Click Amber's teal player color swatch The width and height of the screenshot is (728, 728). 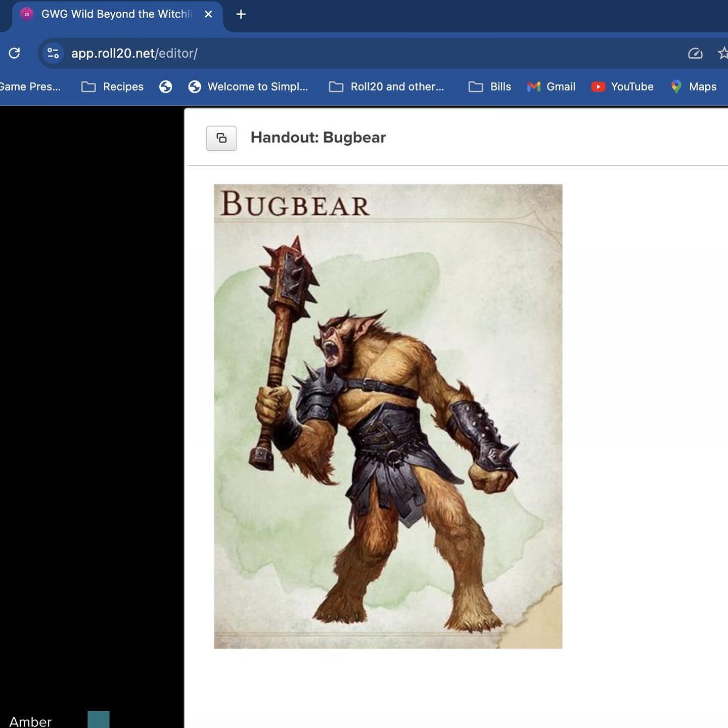click(x=99, y=719)
